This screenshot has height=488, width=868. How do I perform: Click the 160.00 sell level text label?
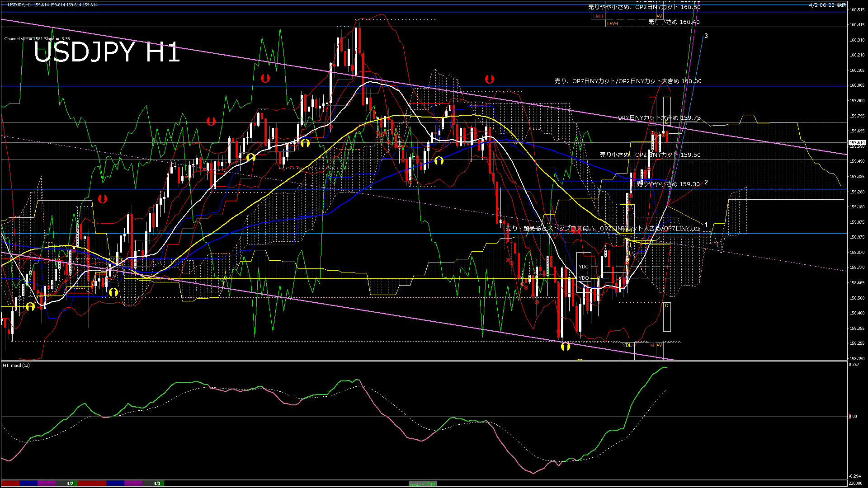tap(628, 81)
